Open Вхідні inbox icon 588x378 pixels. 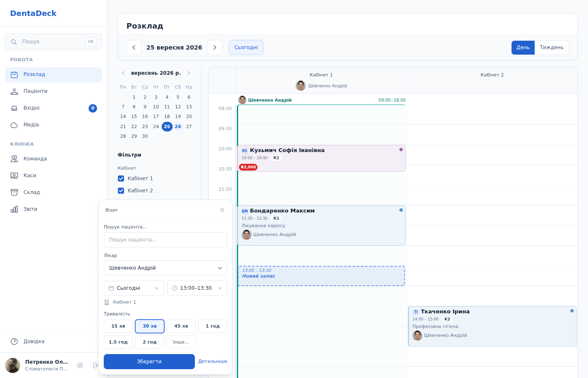[14, 108]
